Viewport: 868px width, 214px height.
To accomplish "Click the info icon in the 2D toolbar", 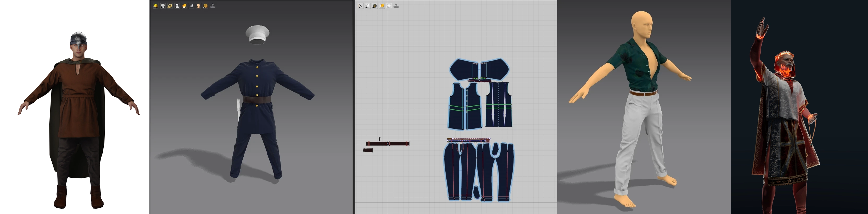I will click(375, 6).
